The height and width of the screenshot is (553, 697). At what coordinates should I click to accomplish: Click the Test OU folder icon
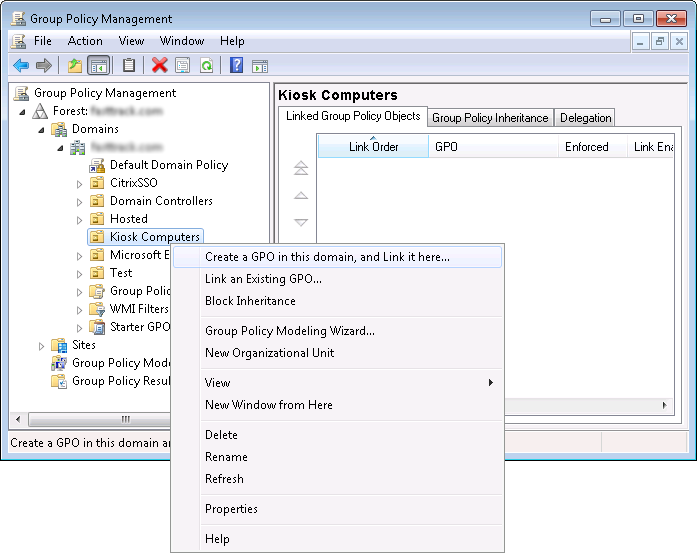pos(97,273)
